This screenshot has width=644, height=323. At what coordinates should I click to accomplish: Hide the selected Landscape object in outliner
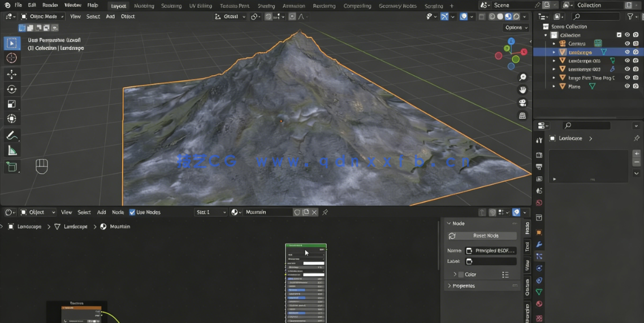(627, 52)
